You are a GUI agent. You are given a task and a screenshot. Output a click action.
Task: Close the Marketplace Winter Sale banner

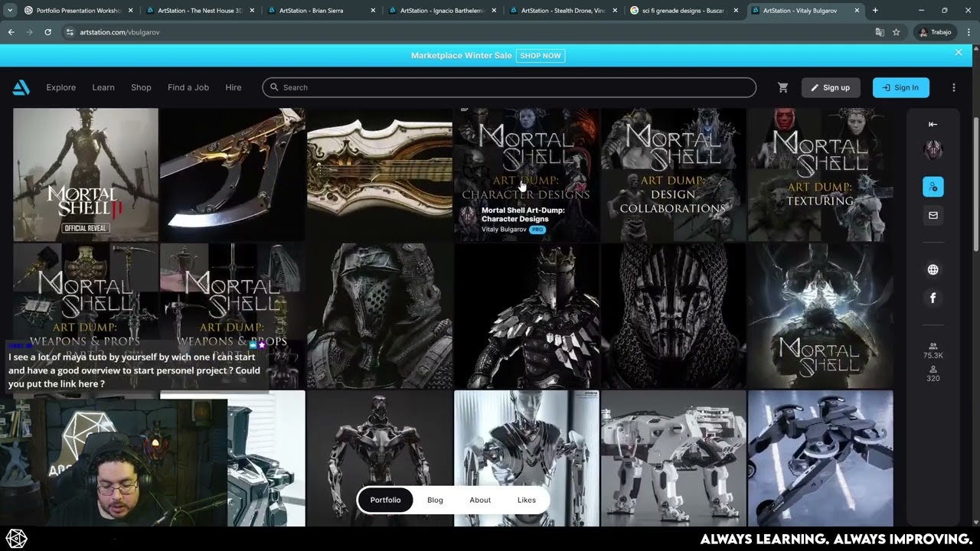tap(958, 52)
